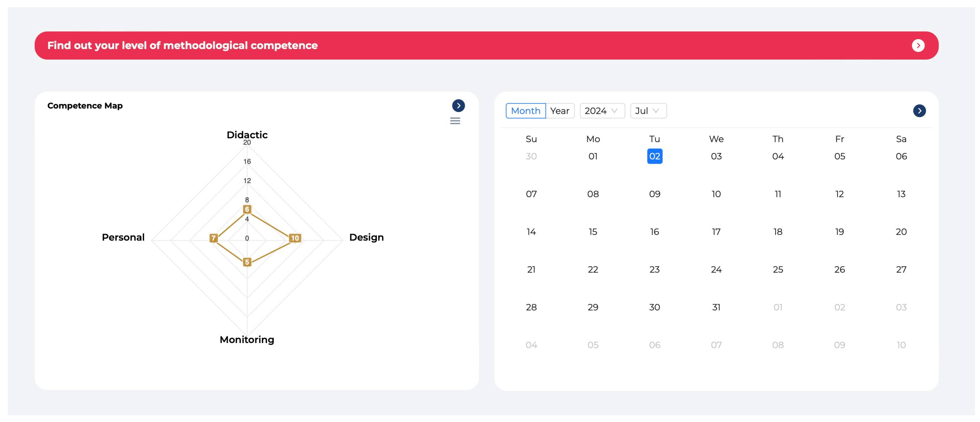This screenshot has width=980, height=422.
Task: Click the Monitoring axis label
Action: 246,339
